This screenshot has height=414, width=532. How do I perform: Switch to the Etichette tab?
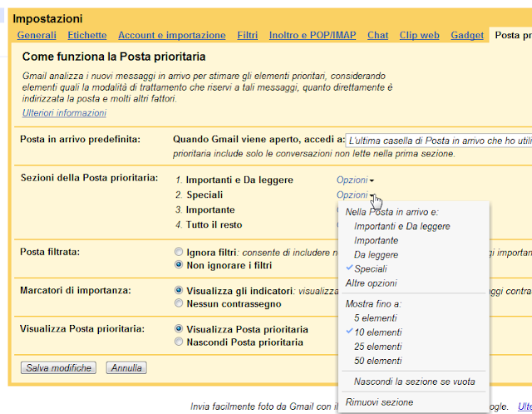[x=86, y=35]
